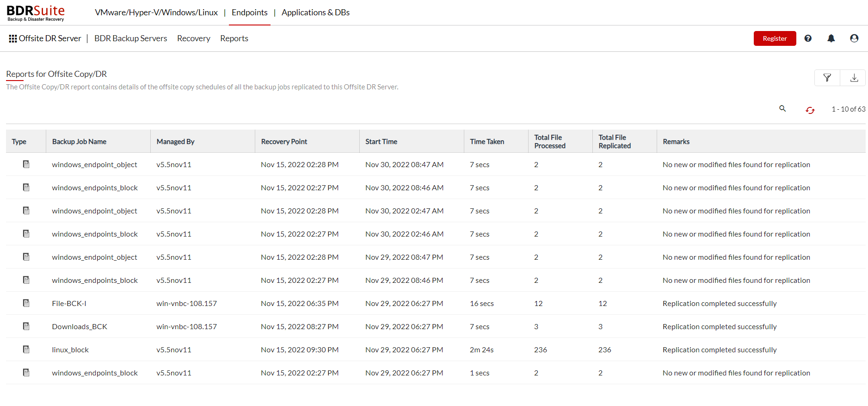The width and height of the screenshot is (868, 406).
Task: Open the Offsite DR Server menu
Action: coord(50,38)
